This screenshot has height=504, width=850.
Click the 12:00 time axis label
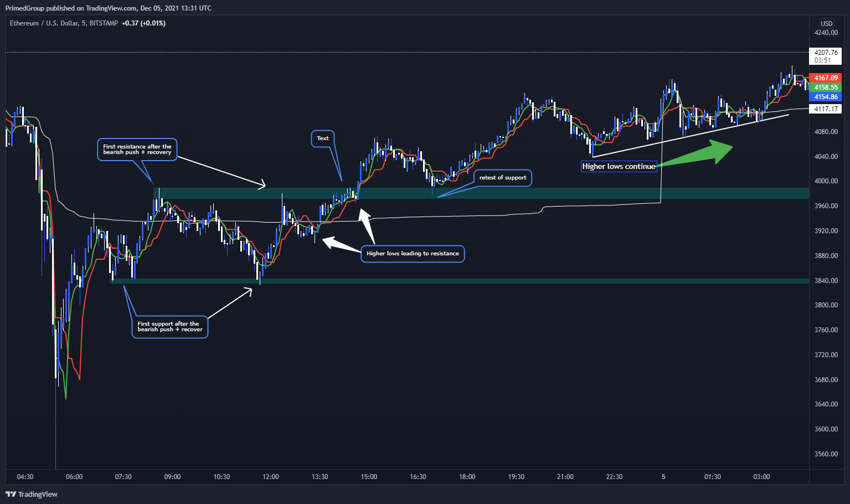[271, 477]
